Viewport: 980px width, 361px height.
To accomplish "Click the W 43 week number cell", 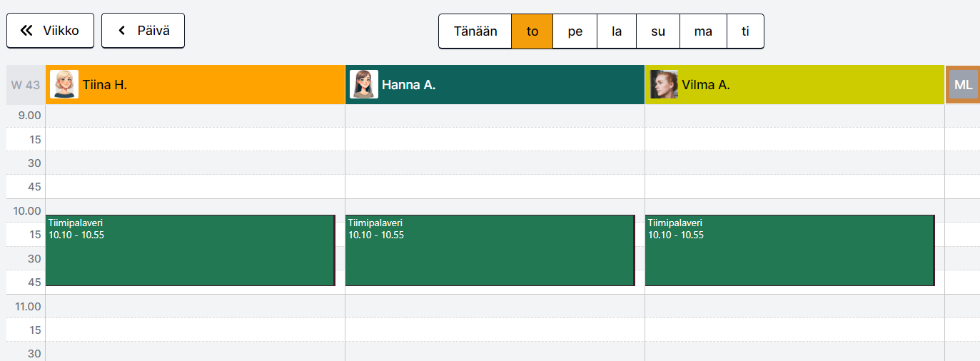I will [x=26, y=85].
